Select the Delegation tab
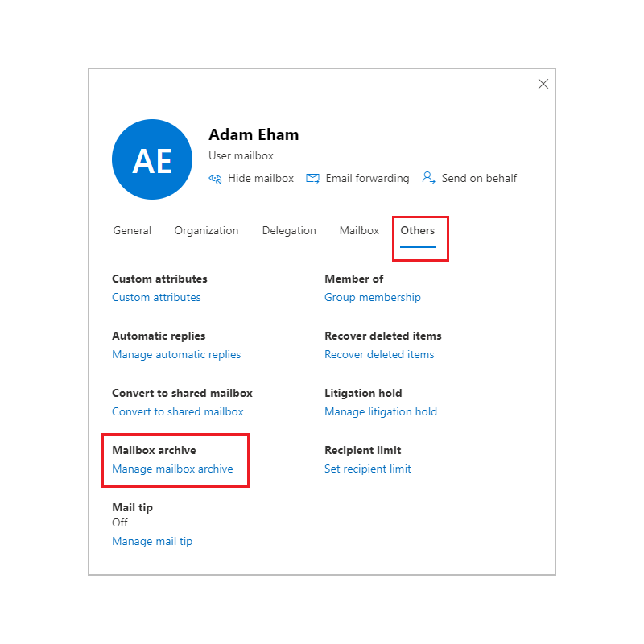Image resolution: width=644 pixels, height=644 pixels. click(289, 231)
